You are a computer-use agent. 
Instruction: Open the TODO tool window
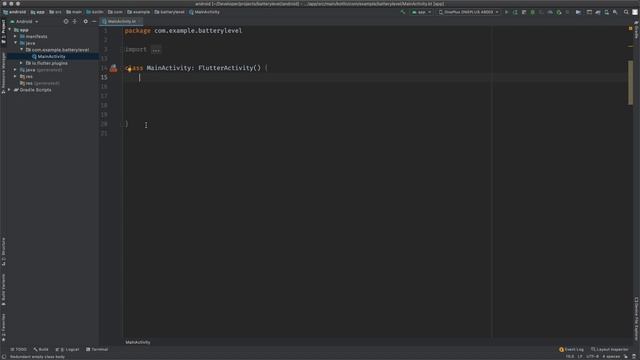(18, 349)
